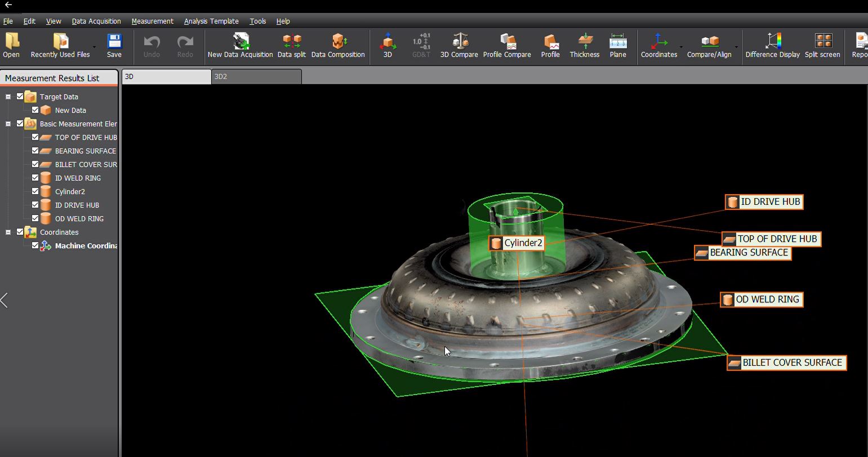The image size is (868, 457).
Task: Toggle the BILLET COVER SURFACE checkbox
Action: [x=35, y=164]
